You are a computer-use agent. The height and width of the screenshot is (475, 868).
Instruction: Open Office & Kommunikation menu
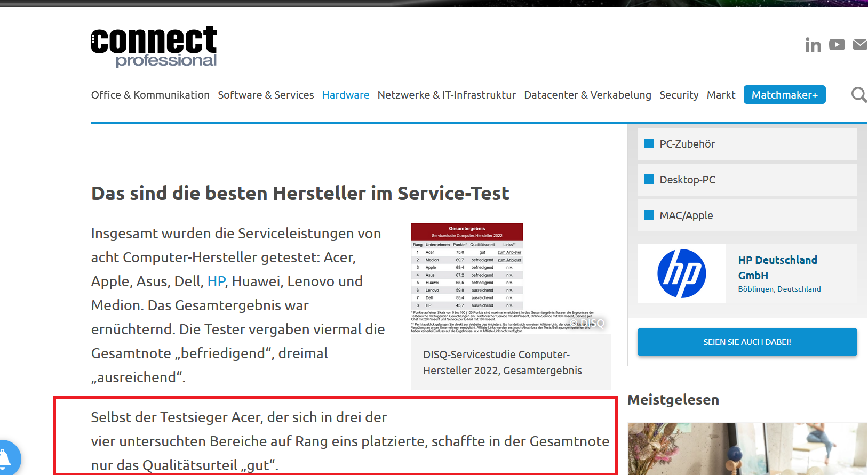coord(150,95)
